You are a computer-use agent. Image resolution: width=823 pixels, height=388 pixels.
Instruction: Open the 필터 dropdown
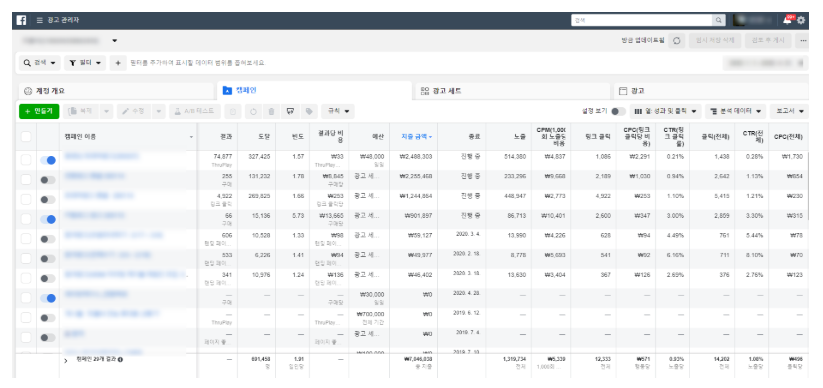pos(85,63)
